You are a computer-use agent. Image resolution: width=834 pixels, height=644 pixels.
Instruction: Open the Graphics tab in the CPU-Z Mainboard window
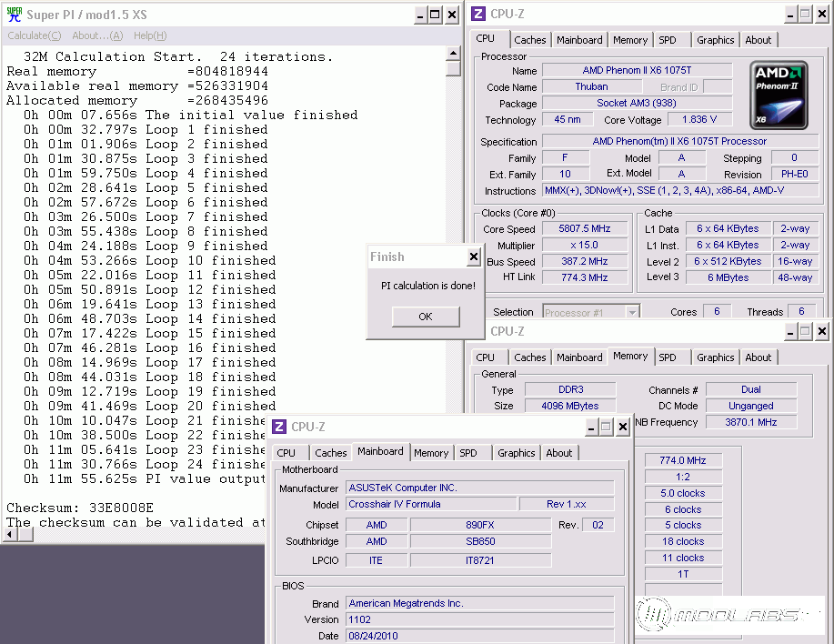(516, 453)
